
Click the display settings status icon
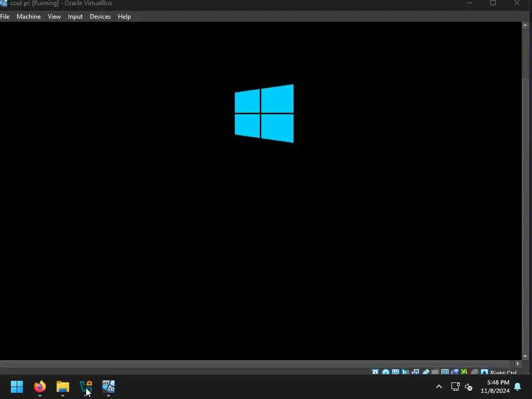tap(445, 372)
